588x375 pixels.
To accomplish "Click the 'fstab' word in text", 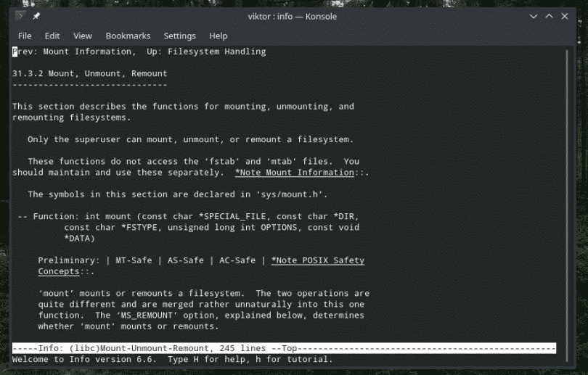I will [x=221, y=162].
